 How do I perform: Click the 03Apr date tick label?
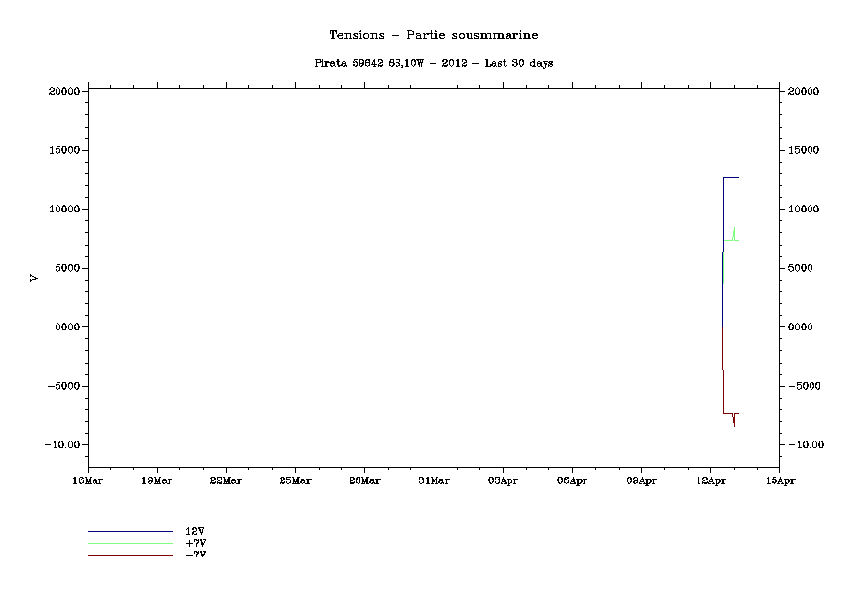coord(503,480)
